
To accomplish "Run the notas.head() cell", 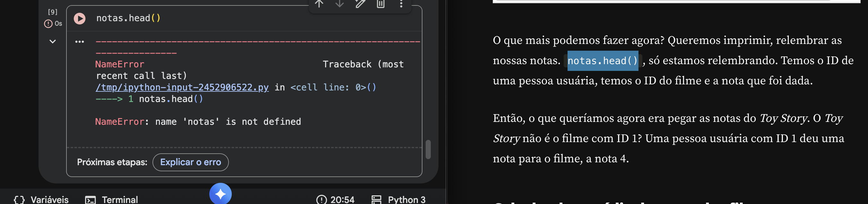I will coord(80,19).
